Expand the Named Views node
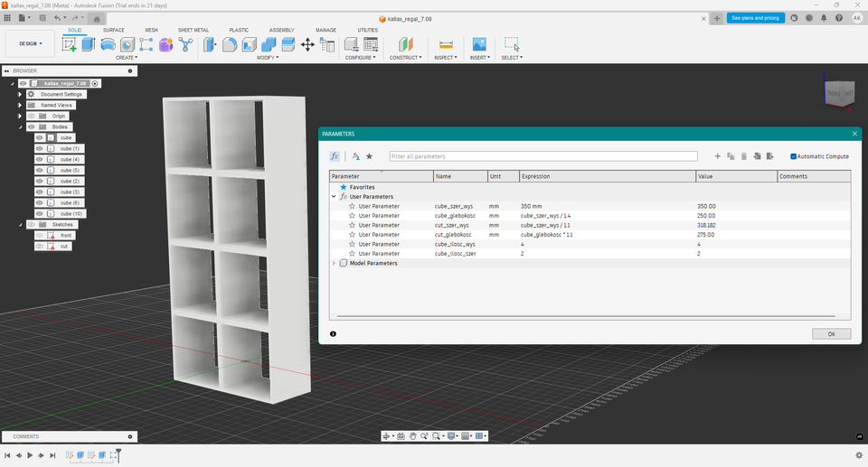This screenshot has height=467, width=868. 20,105
